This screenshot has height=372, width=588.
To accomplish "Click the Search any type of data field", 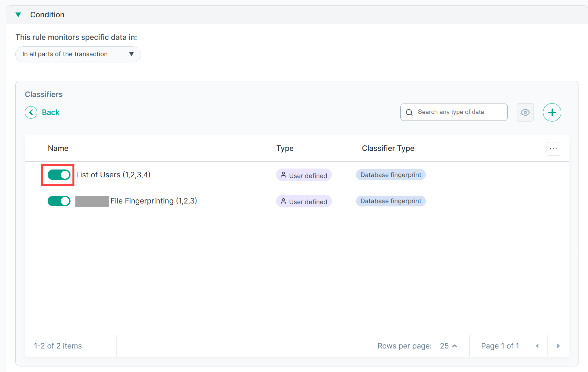I will pyautogui.click(x=454, y=112).
